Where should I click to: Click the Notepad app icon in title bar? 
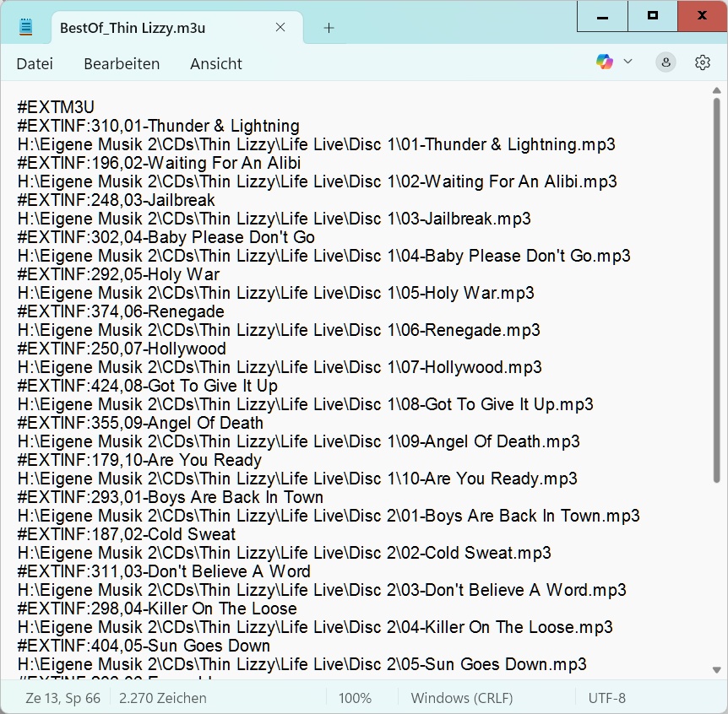point(26,27)
